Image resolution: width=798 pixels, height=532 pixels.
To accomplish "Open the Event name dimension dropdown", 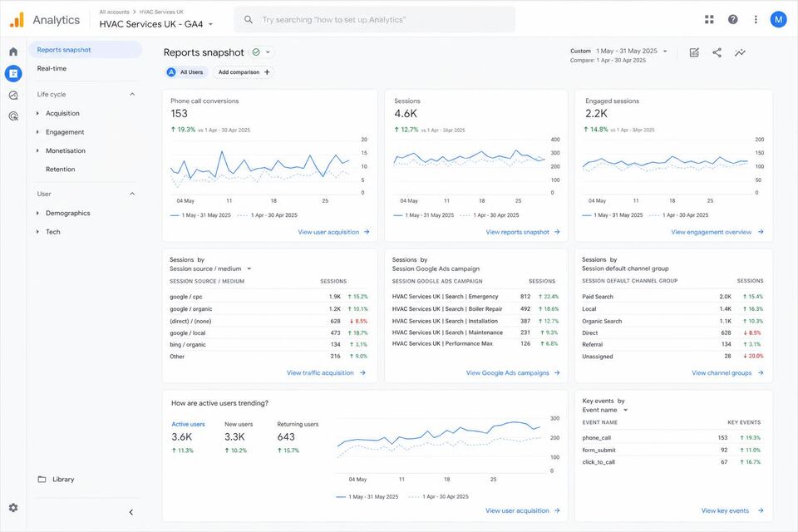I will click(x=604, y=410).
